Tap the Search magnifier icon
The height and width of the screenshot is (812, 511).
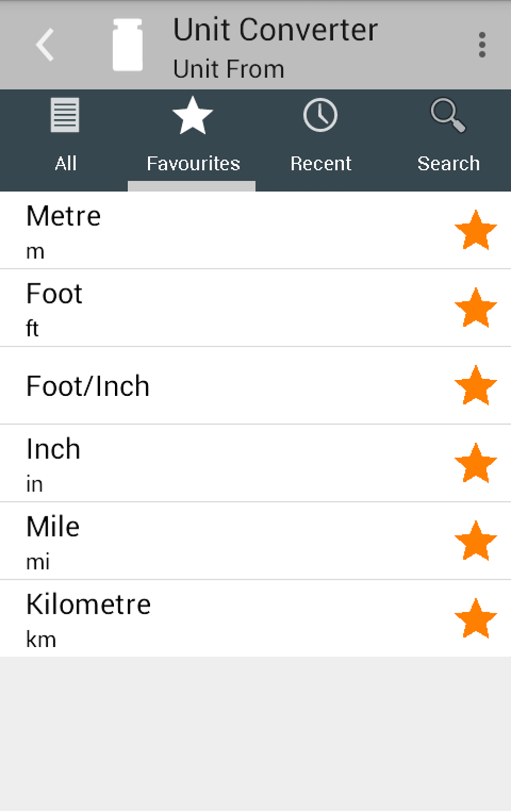[x=448, y=116]
